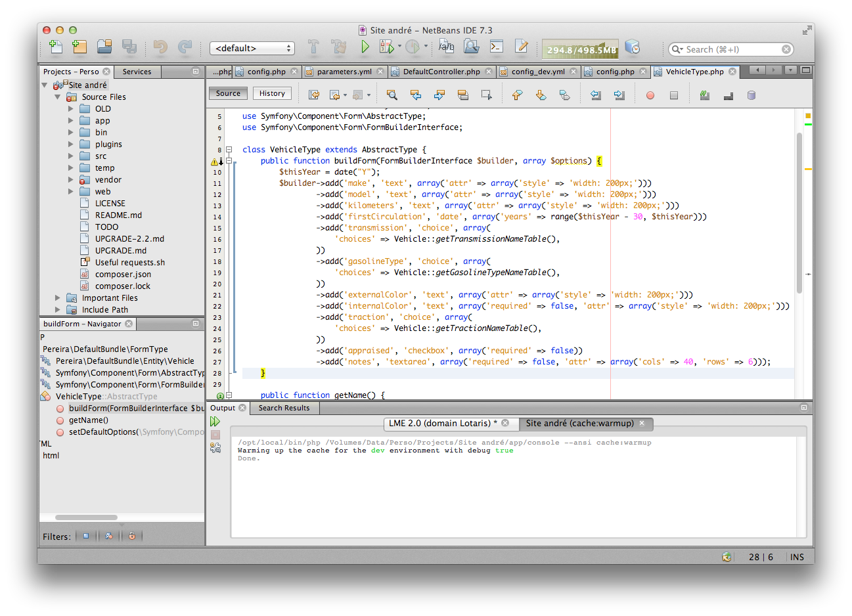The height and width of the screenshot is (616, 852).
Task: Open the Search Results tab
Action: [284, 408]
